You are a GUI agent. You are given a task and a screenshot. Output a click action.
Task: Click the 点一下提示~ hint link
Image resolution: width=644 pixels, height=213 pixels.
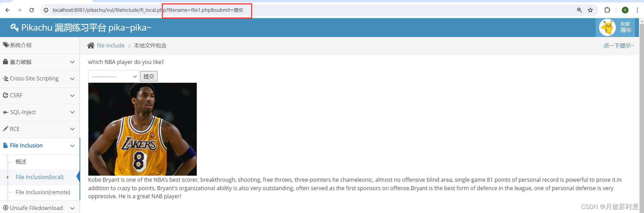click(x=618, y=46)
